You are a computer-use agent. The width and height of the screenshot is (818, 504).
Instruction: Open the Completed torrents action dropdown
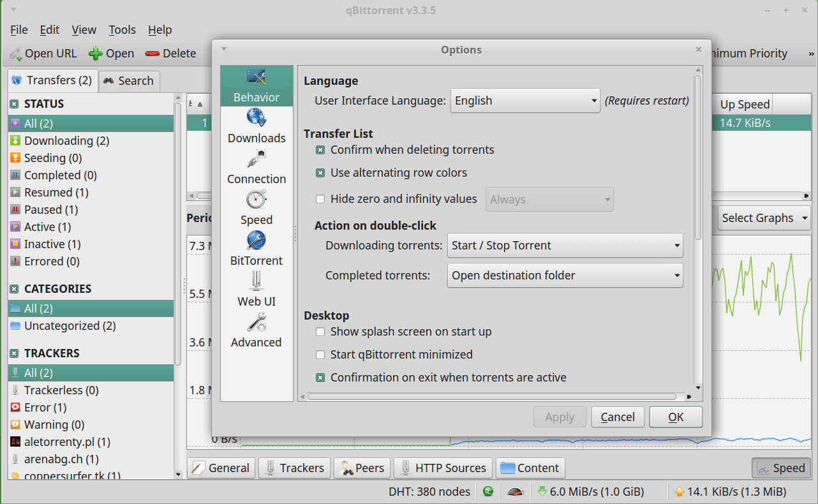click(x=565, y=276)
